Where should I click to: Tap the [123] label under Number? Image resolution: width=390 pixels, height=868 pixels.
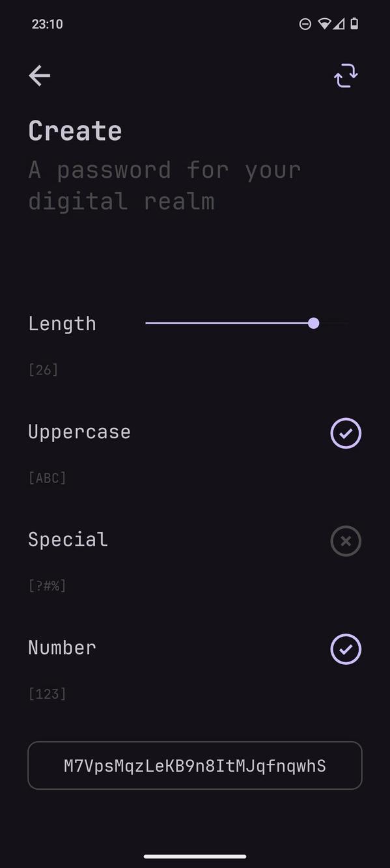click(47, 693)
